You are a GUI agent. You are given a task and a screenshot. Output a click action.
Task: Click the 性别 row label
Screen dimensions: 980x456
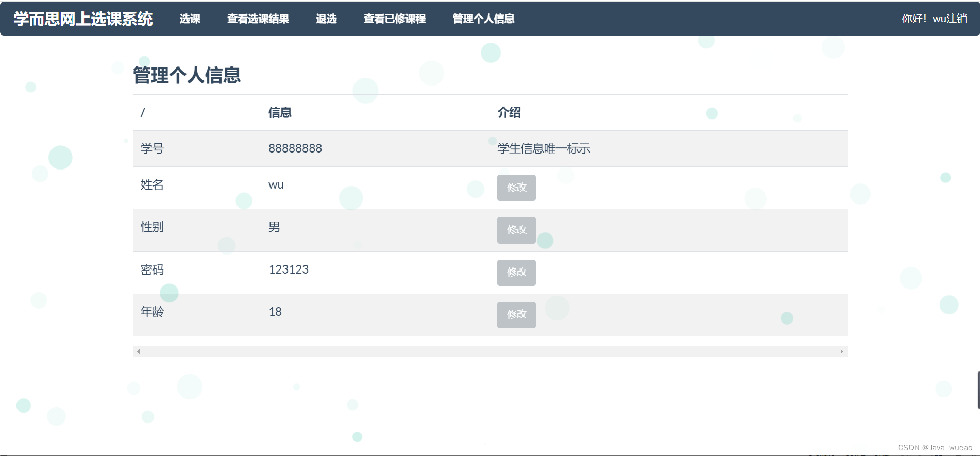pos(152,227)
